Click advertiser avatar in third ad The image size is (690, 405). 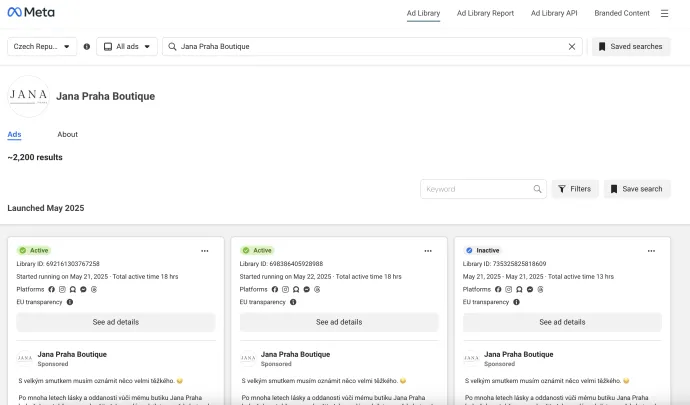pos(471,358)
